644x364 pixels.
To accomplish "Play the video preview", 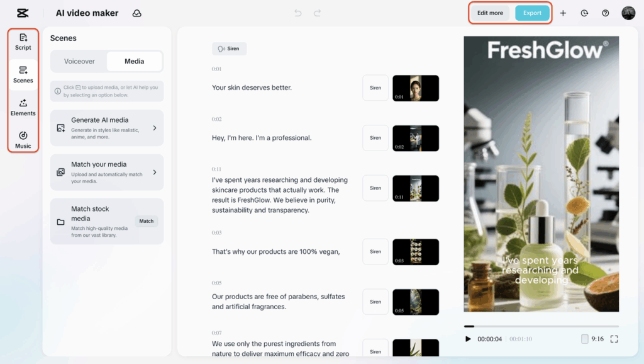I will (x=468, y=339).
